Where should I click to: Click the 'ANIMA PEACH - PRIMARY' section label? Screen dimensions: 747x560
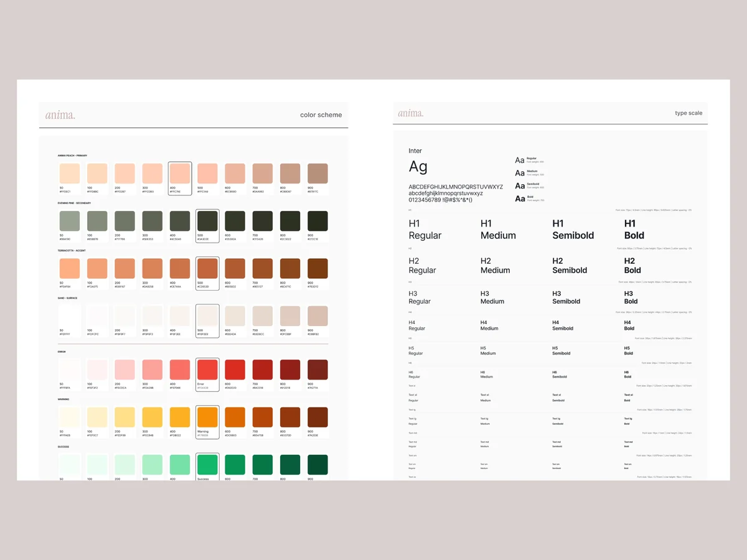click(72, 156)
